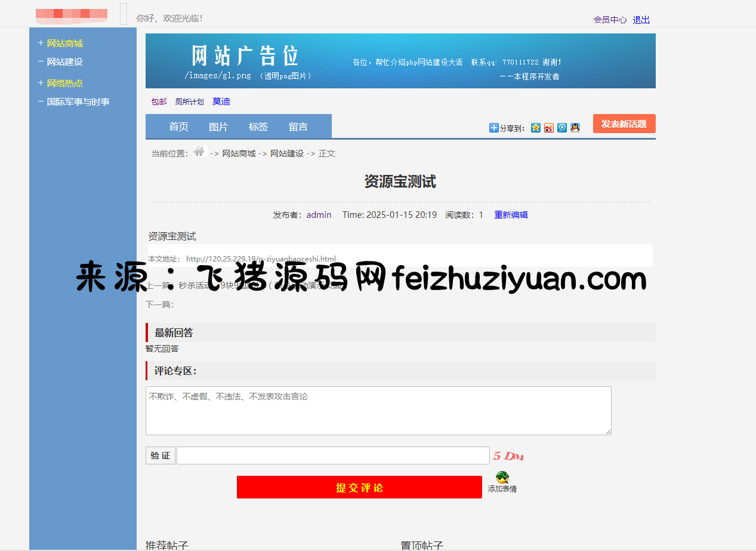Image resolution: width=756 pixels, height=551 pixels.
Task: Share to Sina Weibo icon
Action: click(x=549, y=128)
